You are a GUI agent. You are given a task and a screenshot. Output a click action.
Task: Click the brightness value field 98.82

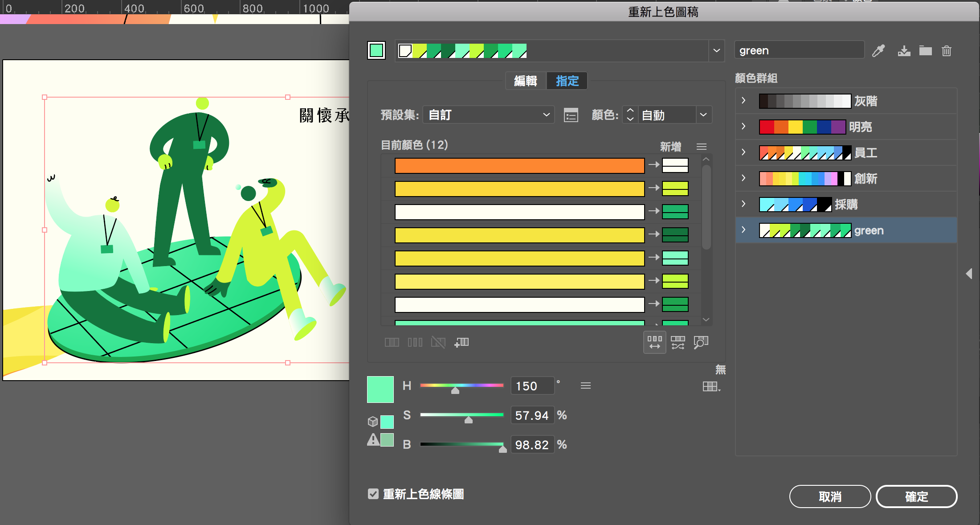(x=532, y=445)
